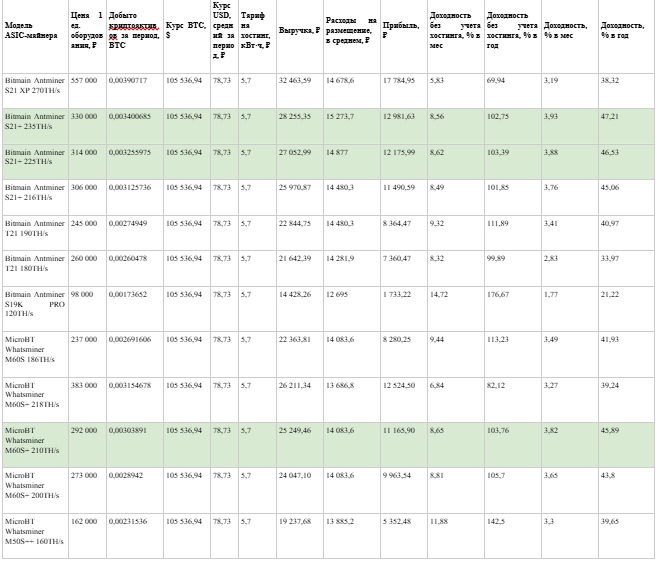Select yield cell '176,67'
The image size is (659, 563).
coord(513,309)
